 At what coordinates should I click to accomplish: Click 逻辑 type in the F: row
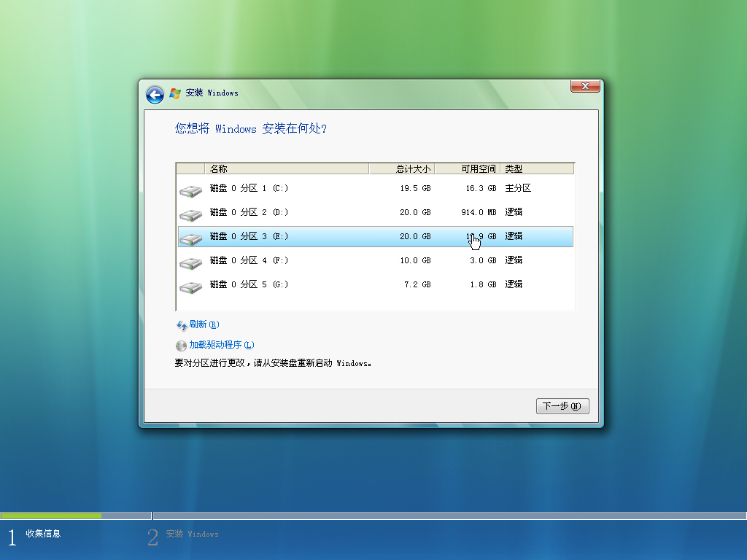point(514,260)
